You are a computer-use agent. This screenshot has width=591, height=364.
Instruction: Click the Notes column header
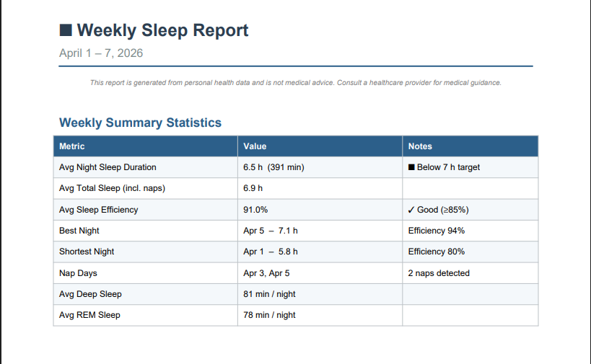coord(420,146)
